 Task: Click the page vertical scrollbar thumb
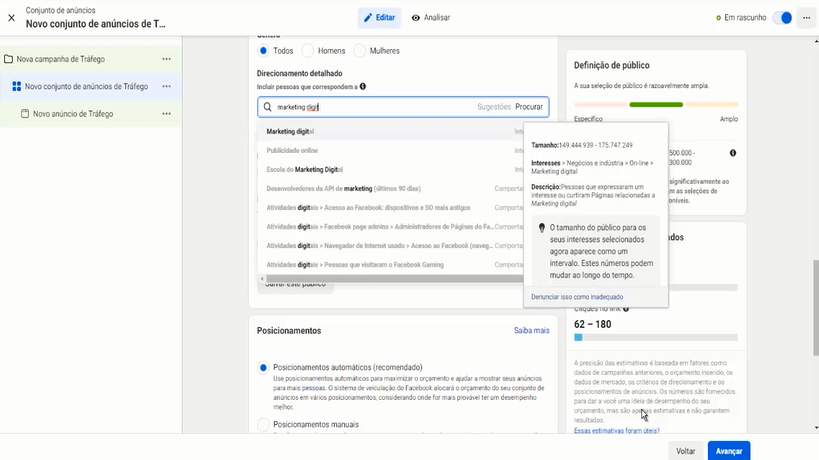point(816,308)
